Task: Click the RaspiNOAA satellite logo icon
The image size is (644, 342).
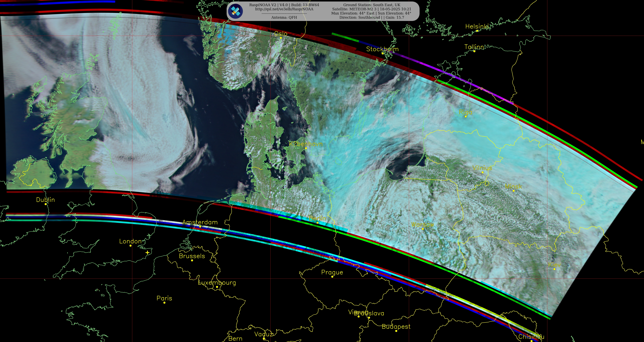Action: (x=235, y=11)
